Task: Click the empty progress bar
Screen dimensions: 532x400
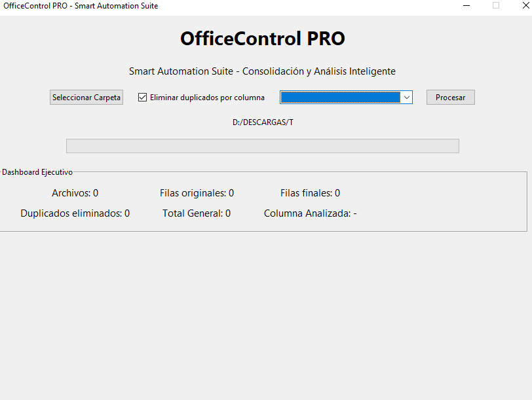Action: [x=262, y=146]
